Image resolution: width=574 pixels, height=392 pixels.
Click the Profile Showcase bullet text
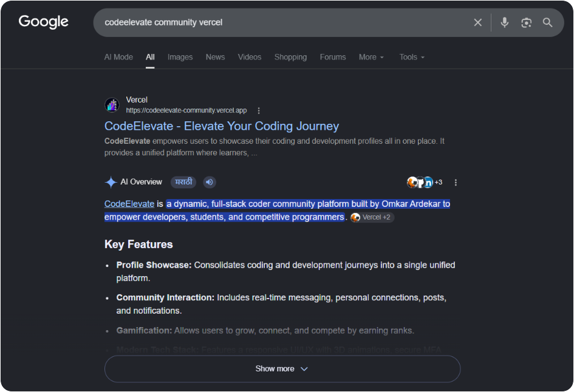[285, 271]
